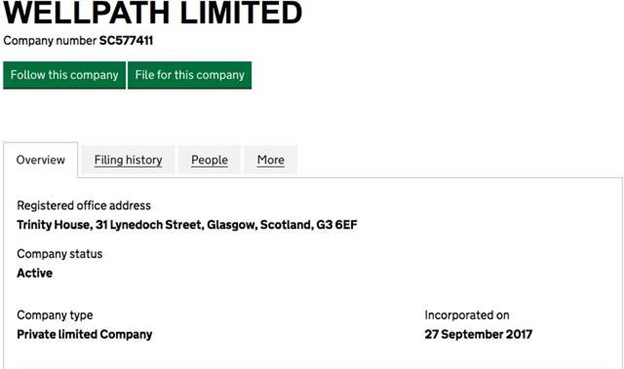Open File for this company

(x=189, y=75)
